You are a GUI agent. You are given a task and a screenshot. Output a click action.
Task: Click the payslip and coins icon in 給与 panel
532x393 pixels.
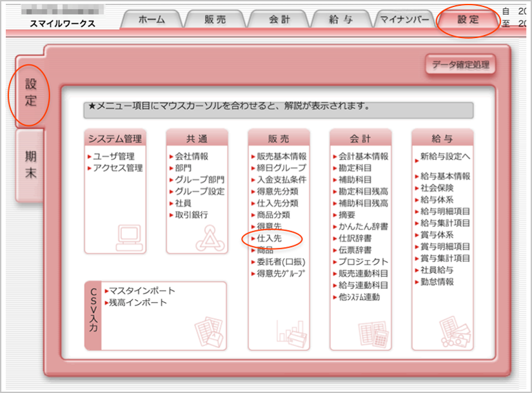[455, 332]
